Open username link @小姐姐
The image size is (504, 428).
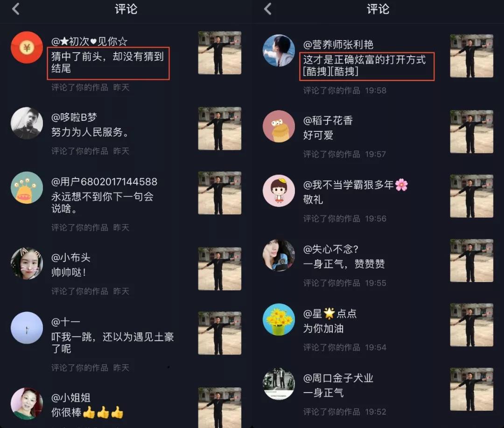pyautogui.click(x=71, y=398)
